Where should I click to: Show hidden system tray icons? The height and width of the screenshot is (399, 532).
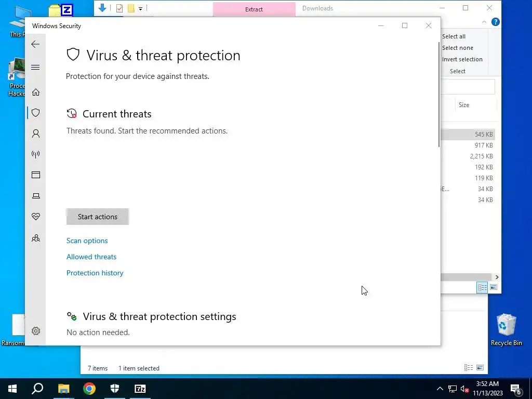click(x=440, y=389)
